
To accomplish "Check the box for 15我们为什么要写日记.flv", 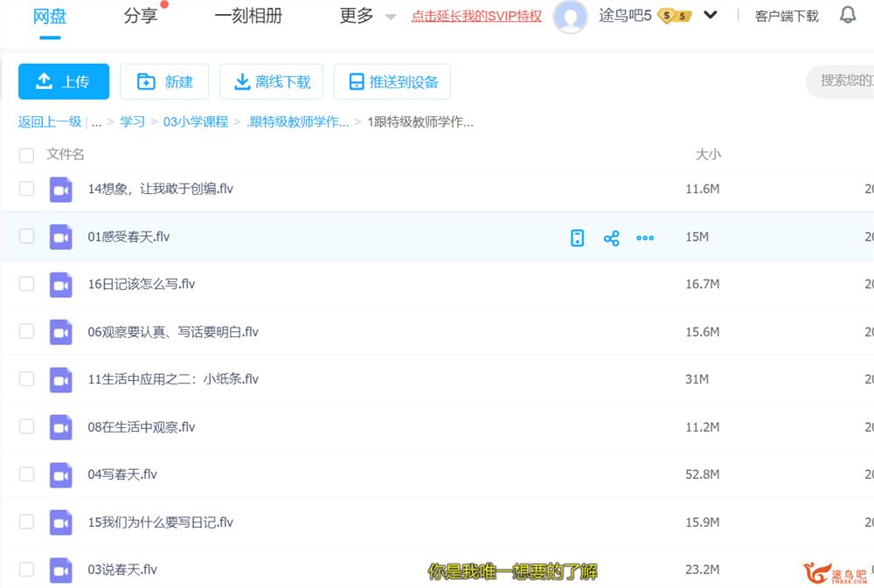I will (26, 522).
